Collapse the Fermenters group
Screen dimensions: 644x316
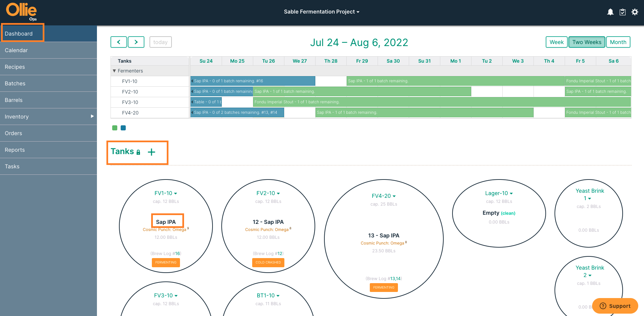114,71
